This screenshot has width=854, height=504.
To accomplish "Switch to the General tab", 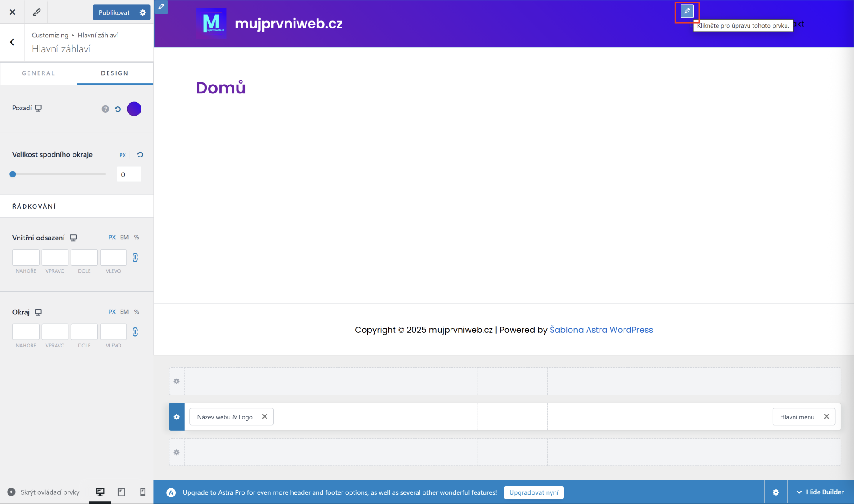I will (38, 73).
